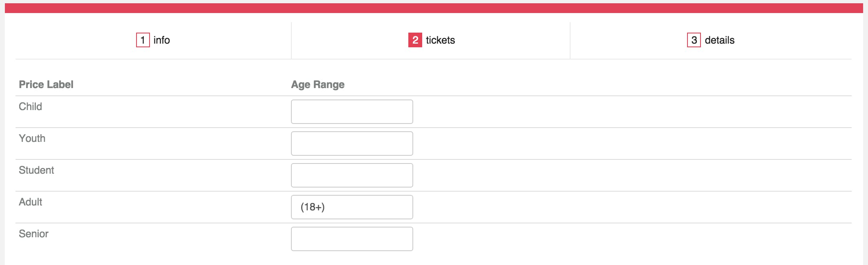Click the Youth price label
Viewport: 868px width, 265px height.
pos(32,138)
